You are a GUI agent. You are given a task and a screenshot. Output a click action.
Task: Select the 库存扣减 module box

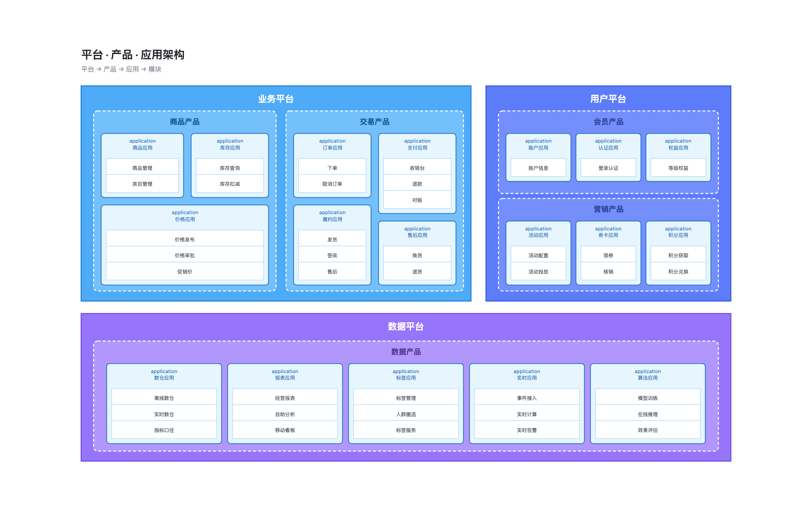click(x=230, y=184)
